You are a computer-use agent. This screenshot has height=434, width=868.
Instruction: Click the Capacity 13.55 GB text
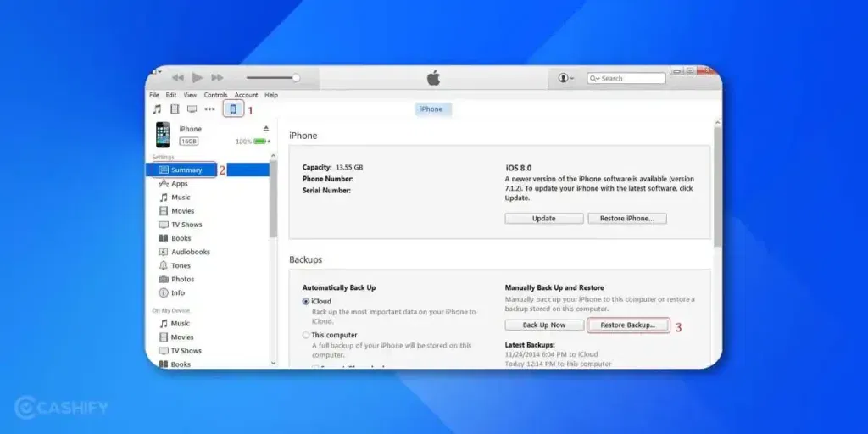point(332,167)
